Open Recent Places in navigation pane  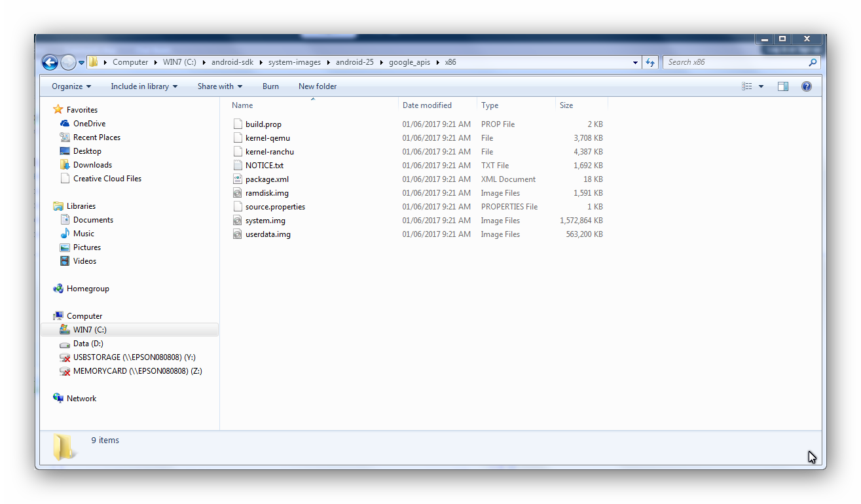click(97, 137)
